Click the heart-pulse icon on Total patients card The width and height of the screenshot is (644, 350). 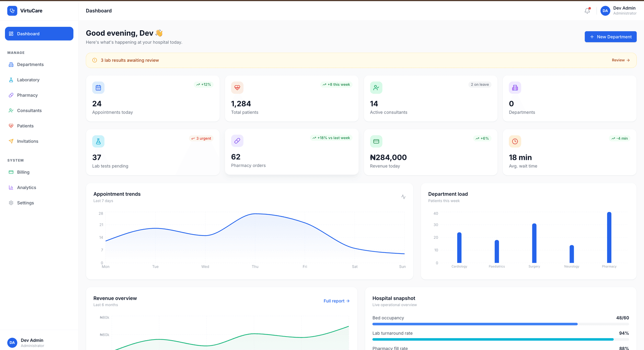pos(237,88)
